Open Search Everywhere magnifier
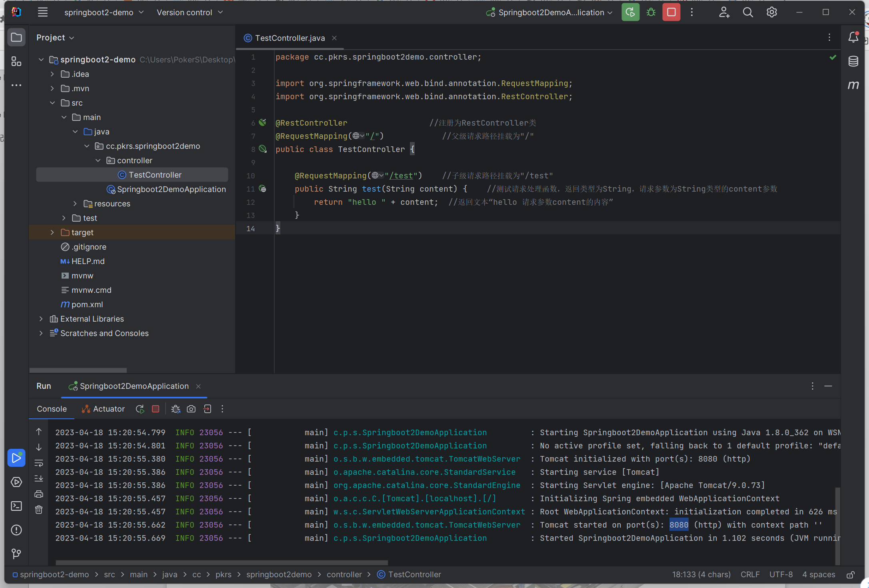869x588 pixels. (x=748, y=12)
